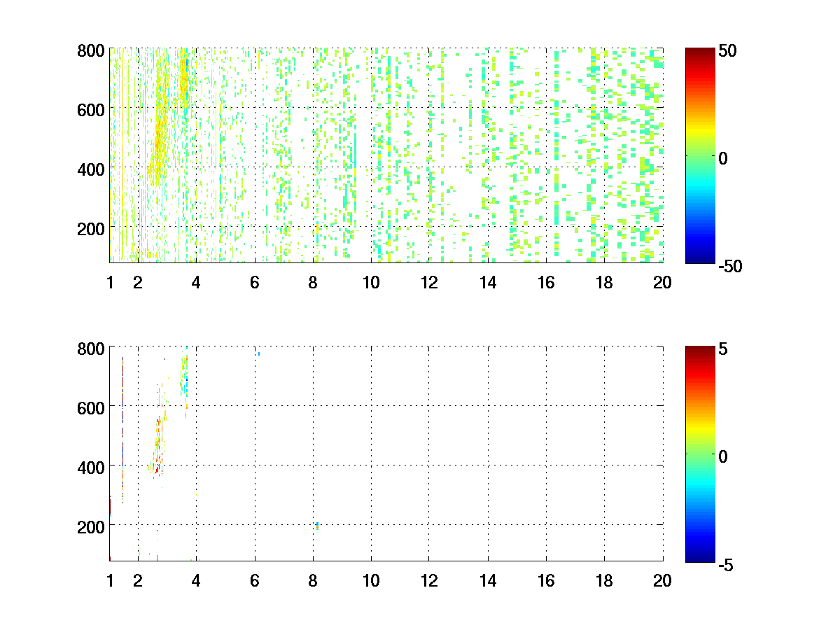Image resolution: width=840 pixels, height=630 pixels.
Task: Click x-axis tick '1' under the bottom plot
Action: tap(110, 580)
